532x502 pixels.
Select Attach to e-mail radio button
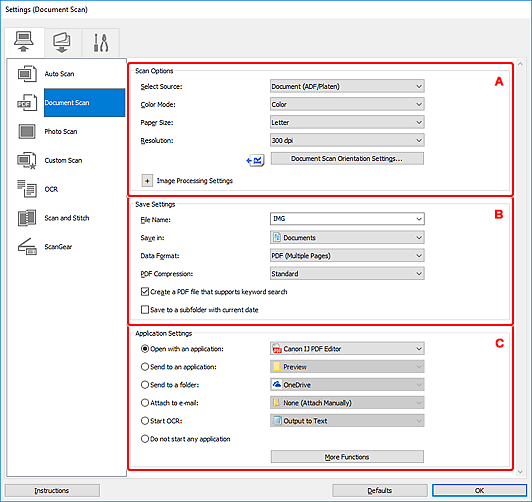click(145, 403)
